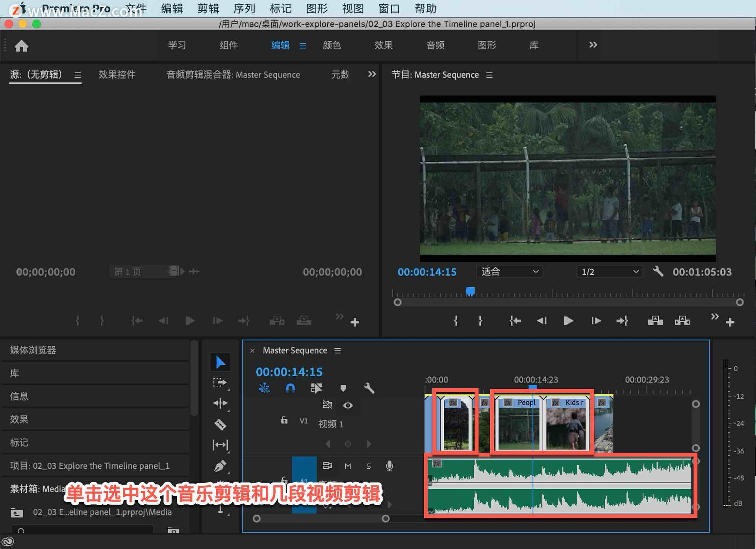Open Source monitor button editor plus
756x549 pixels.
pos(355,322)
